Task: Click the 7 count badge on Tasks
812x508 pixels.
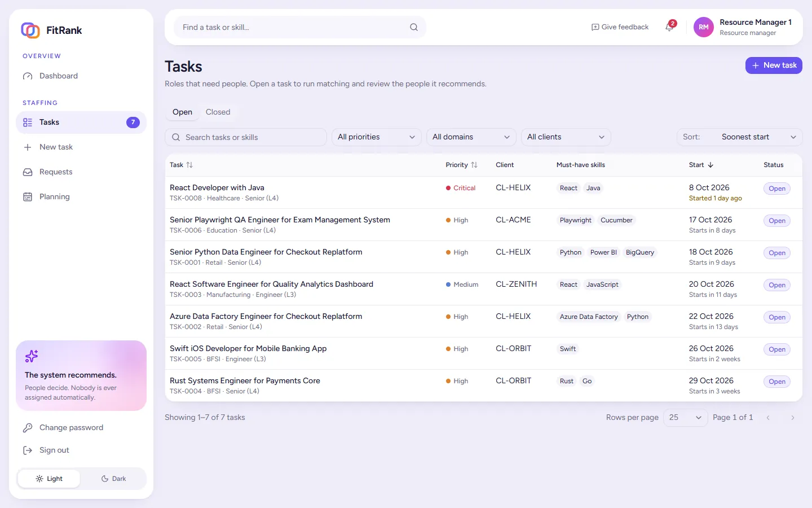Action: [x=133, y=122]
